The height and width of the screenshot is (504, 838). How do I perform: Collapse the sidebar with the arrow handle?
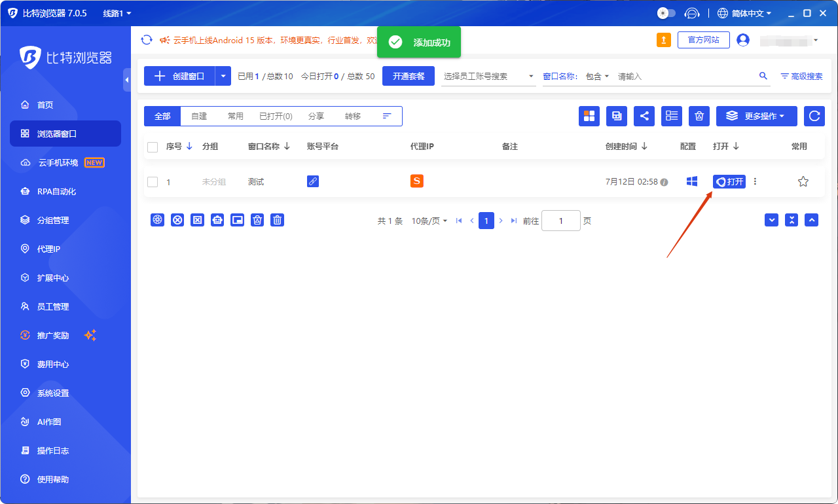pos(127,79)
